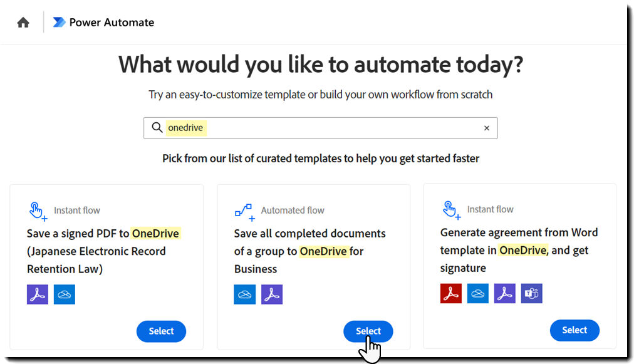
Task: Click Instant flow icon on Japanese Record card
Action: [38, 211]
